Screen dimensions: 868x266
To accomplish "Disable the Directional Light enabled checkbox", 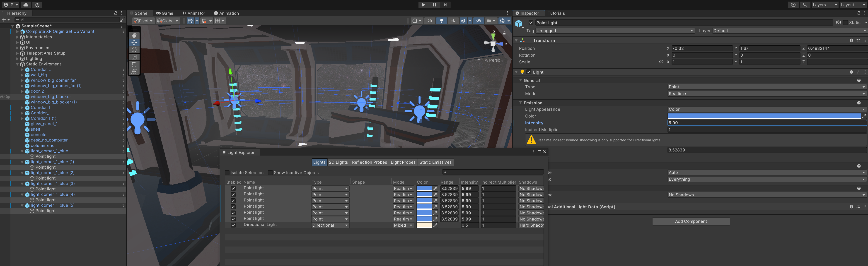I will tap(233, 225).
